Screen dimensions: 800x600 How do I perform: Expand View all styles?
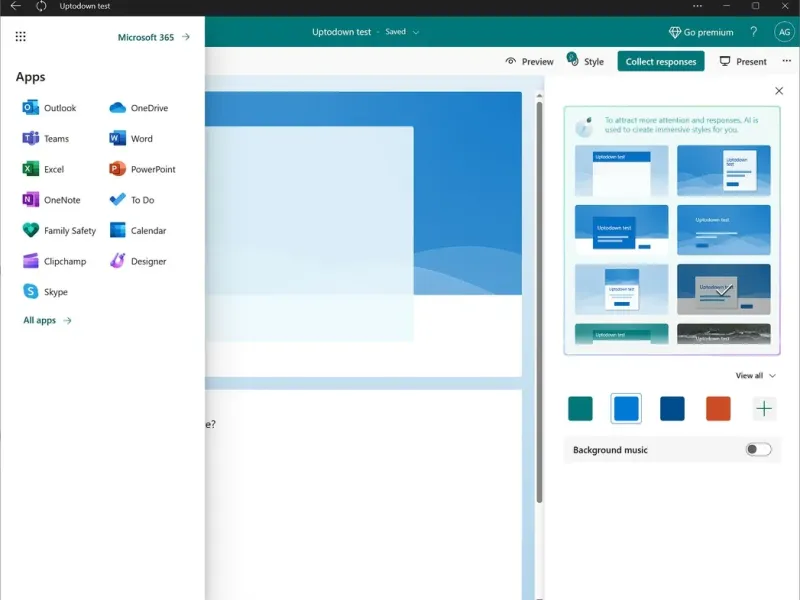756,376
